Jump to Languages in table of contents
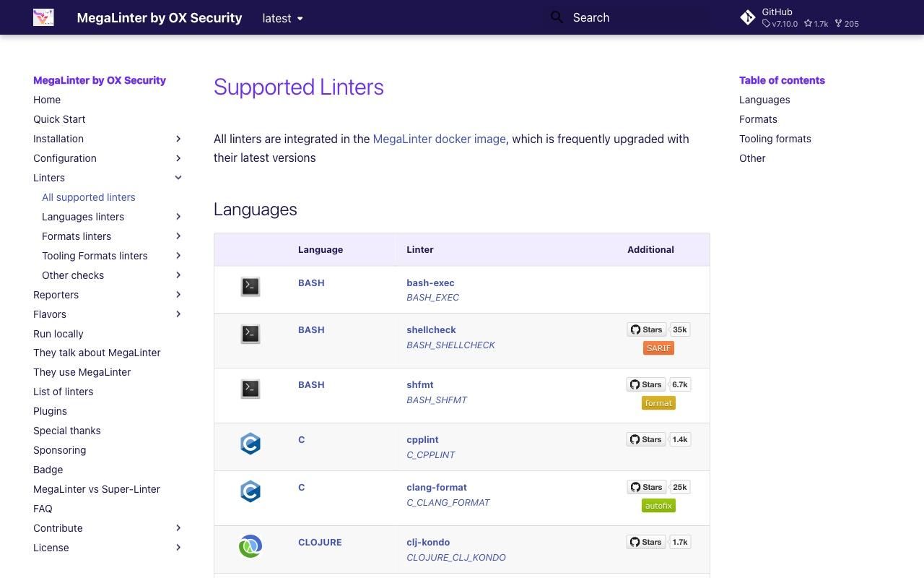 point(764,100)
